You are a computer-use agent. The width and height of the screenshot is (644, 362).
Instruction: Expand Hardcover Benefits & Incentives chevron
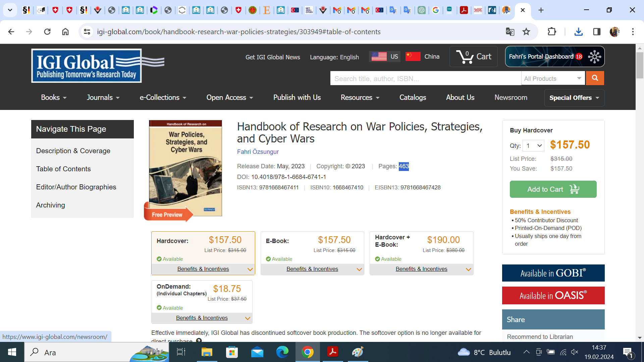[250, 269]
